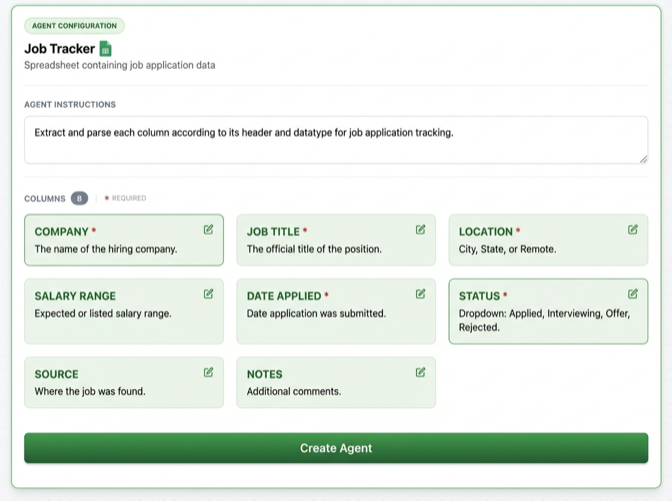
Task: Click 'Where the job was found.' description
Action: tap(90, 391)
